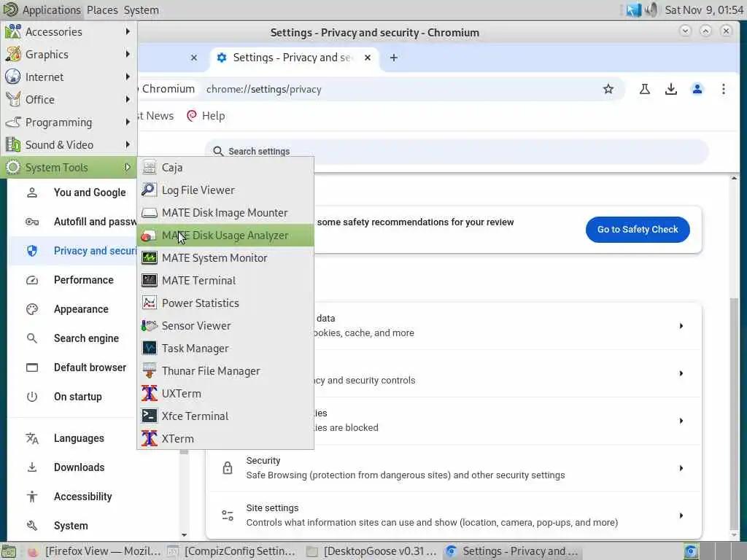The image size is (747, 560).
Task: Open the Places menu
Action: pyautogui.click(x=102, y=10)
